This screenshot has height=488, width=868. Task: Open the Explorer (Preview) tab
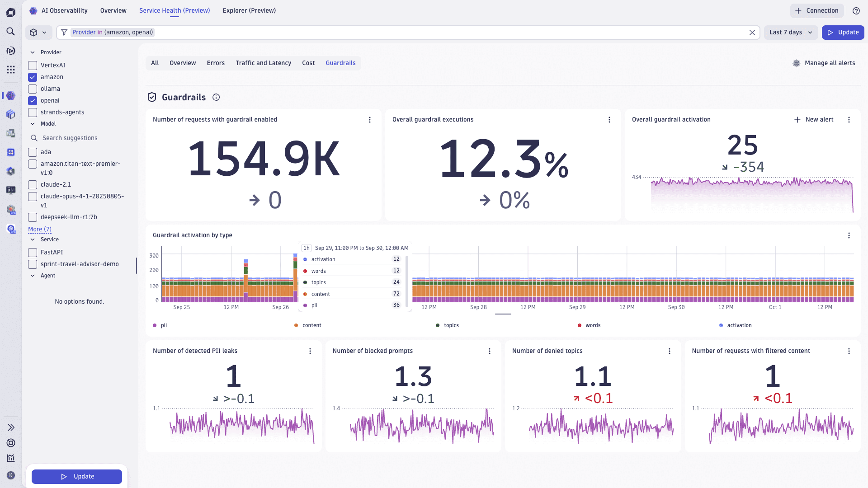coord(249,10)
